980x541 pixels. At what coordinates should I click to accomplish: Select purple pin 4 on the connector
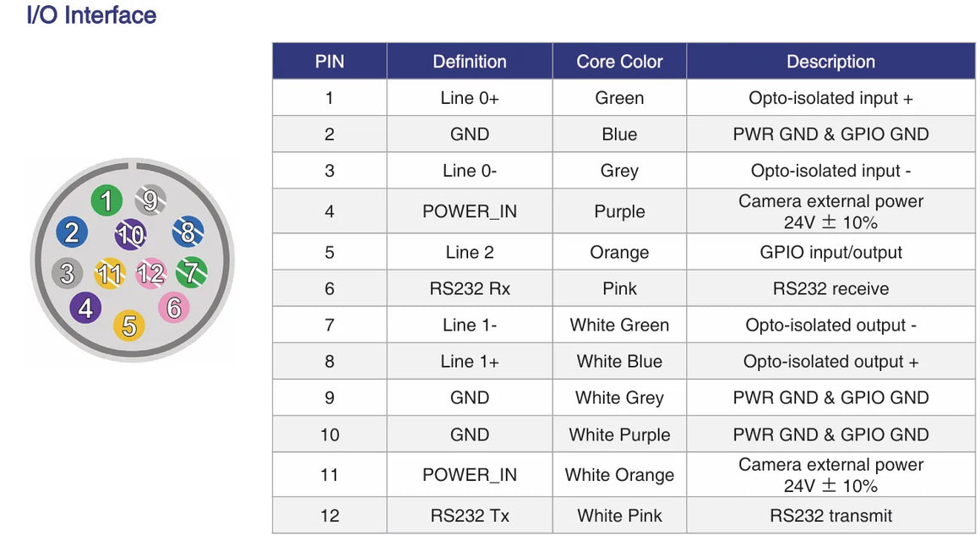85,309
